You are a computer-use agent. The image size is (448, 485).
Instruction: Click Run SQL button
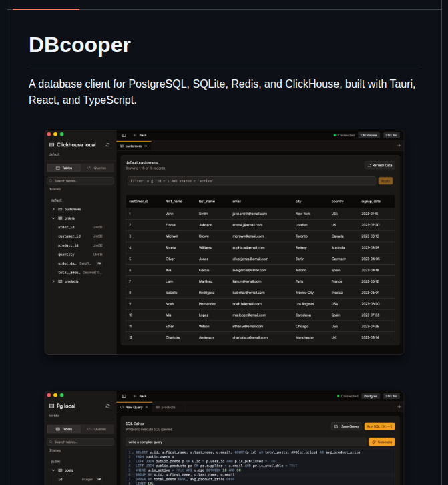[x=380, y=426]
